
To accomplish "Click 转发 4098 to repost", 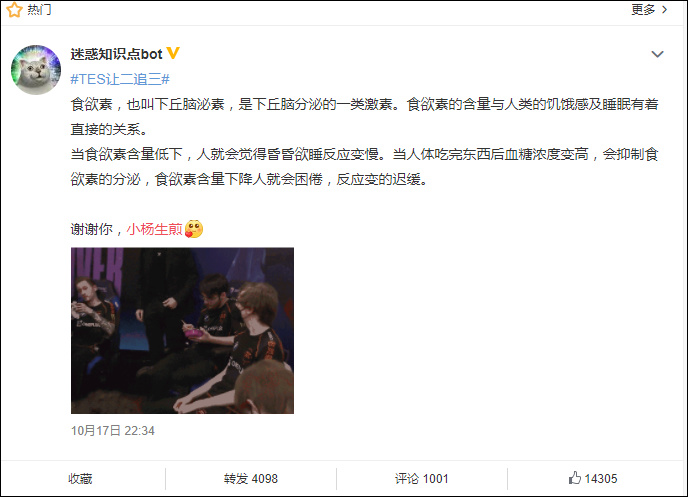I will coord(251,479).
